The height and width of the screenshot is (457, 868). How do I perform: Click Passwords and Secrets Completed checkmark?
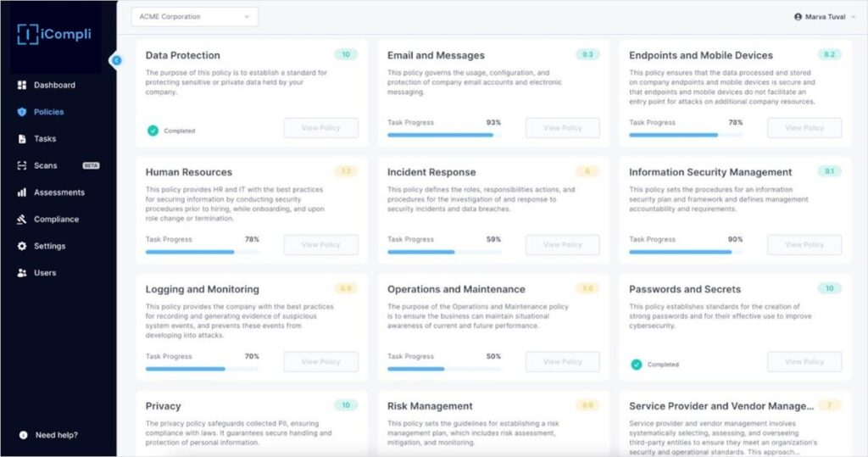(x=636, y=365)
